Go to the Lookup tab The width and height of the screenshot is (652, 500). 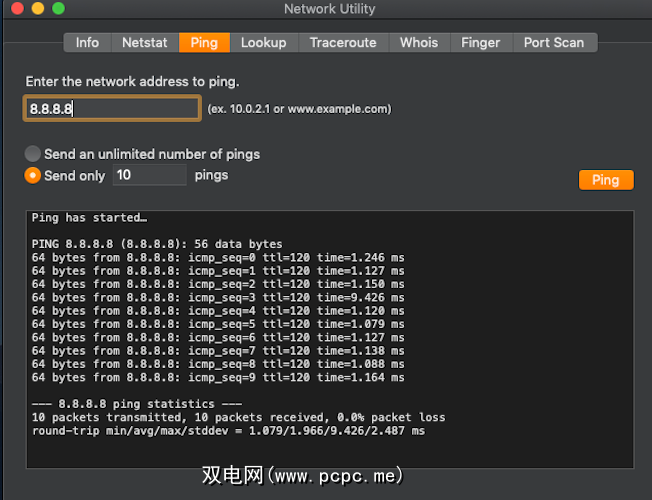coord(263,42)
